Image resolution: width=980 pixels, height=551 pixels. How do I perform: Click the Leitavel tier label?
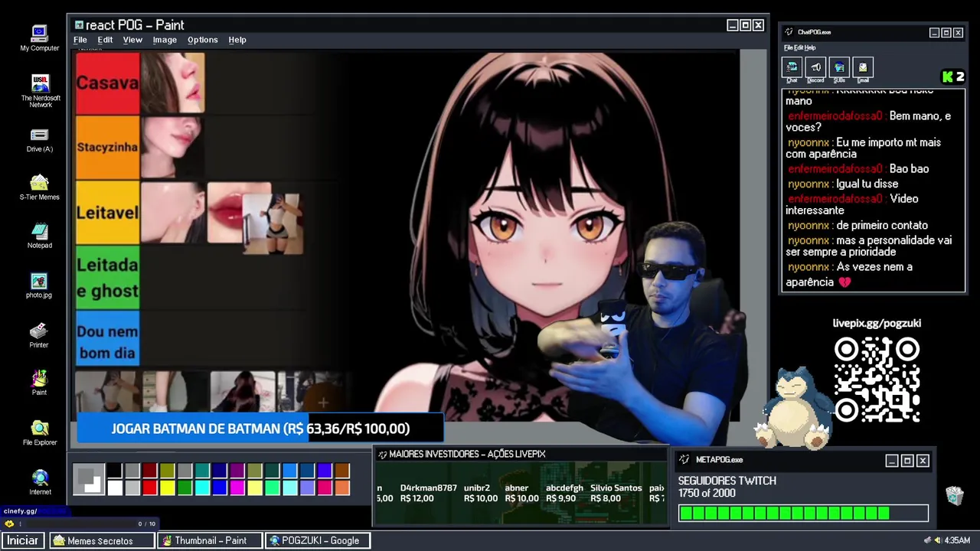click(x=107, y=213)
